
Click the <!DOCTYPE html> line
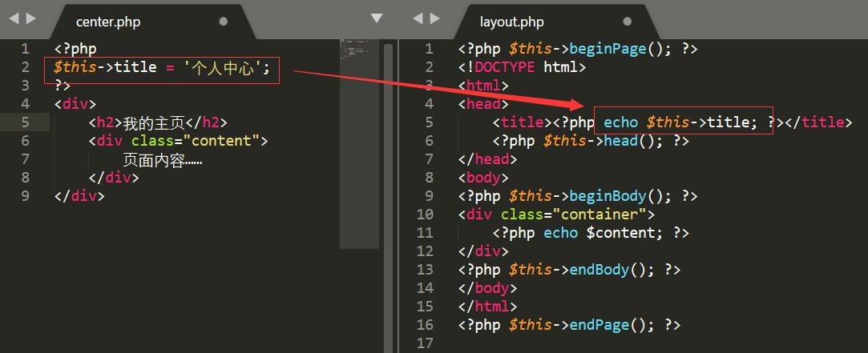point(522,67)
